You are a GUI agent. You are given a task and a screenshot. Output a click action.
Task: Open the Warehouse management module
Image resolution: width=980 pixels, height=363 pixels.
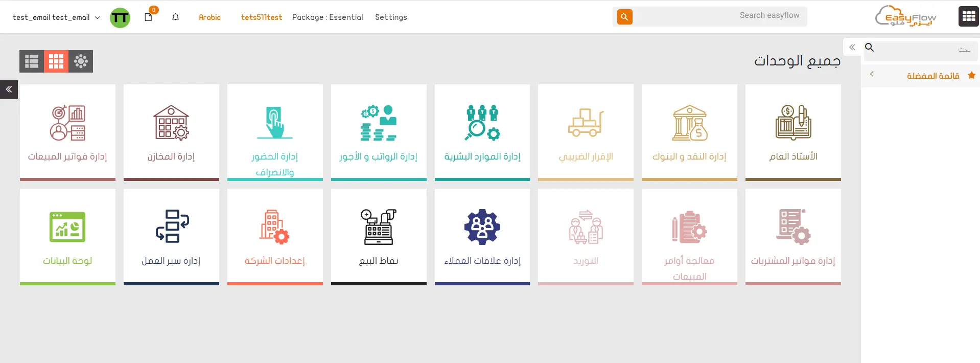click(x=171, y=132)
